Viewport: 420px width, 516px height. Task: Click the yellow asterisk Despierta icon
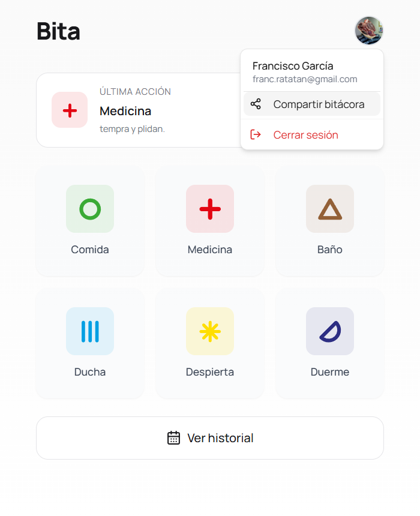[x=210, y=331]
